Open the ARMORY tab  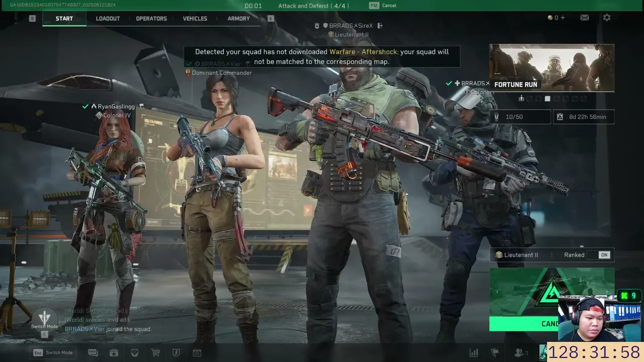point(238,19)
